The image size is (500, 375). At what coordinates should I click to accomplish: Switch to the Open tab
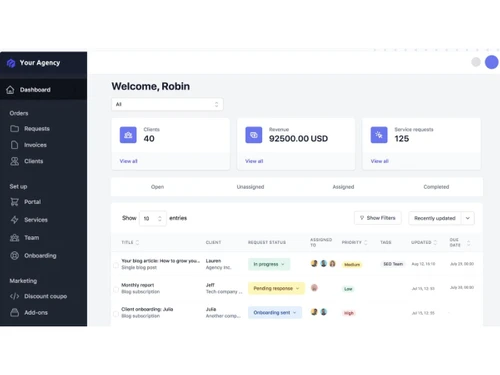coord(157,187)
